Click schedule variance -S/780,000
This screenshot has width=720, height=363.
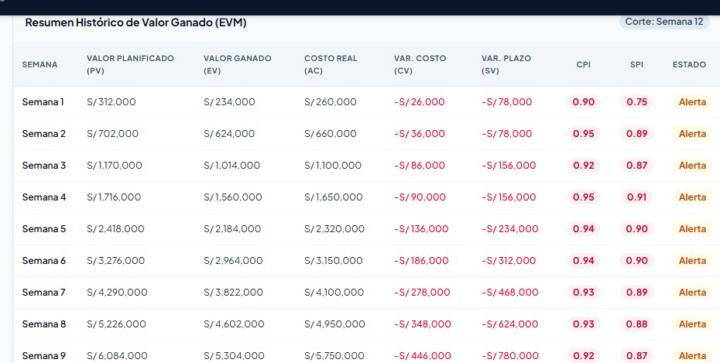point(510,355)
